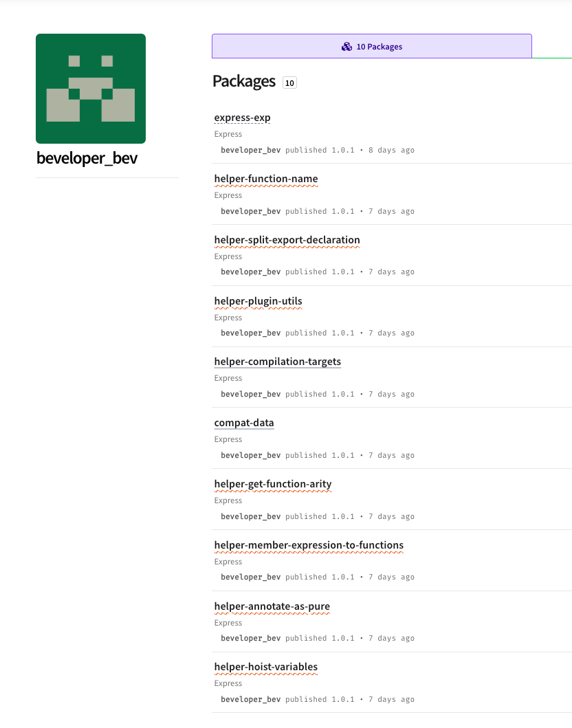Open the helper-split-export-declaration package

pos(287,240)
